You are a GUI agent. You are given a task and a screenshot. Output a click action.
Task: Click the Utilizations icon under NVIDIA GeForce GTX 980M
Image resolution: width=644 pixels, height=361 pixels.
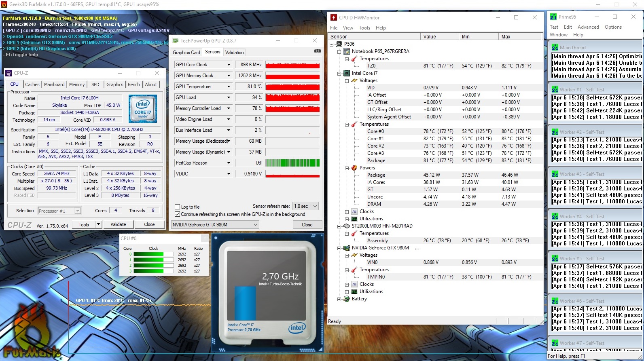[354, 291]
